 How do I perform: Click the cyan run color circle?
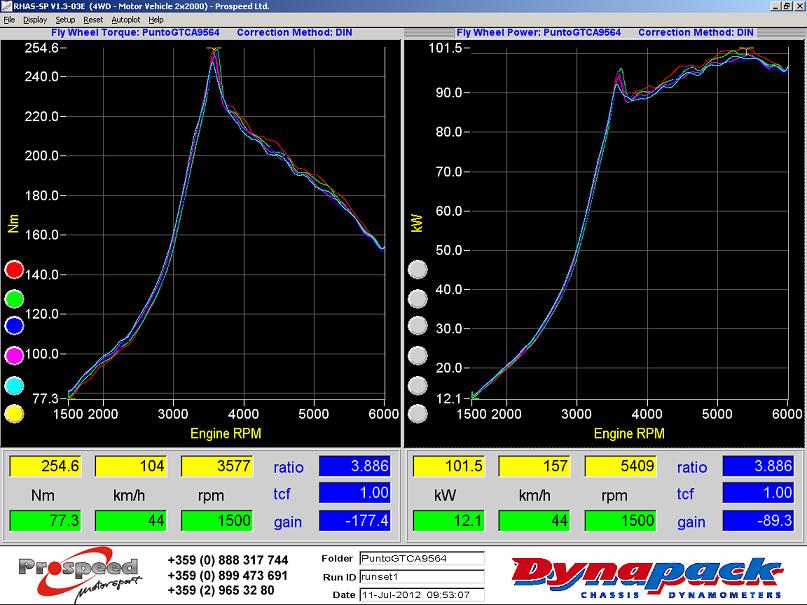pyautogui.click(x=14, y=385)
